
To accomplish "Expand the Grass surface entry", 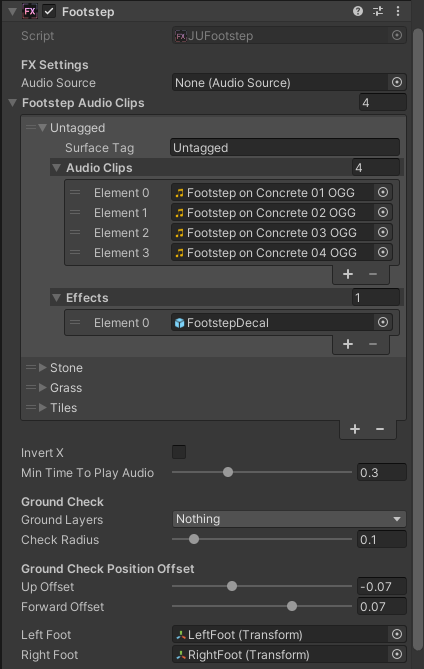I will point(43,387).
